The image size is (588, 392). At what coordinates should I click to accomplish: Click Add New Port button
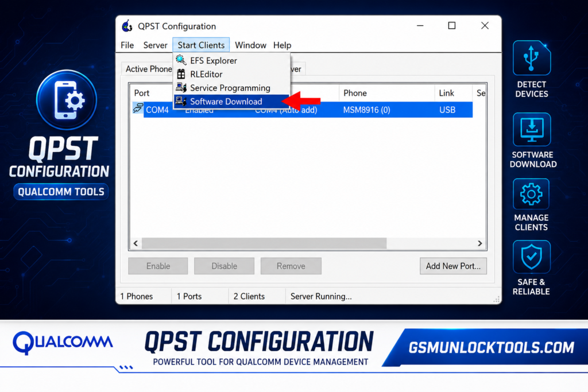(x=453, y=266)
